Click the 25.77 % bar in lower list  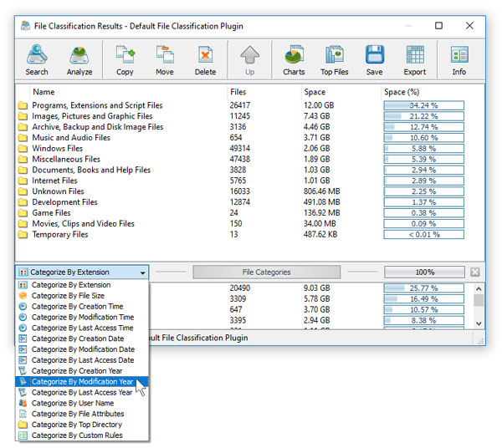(x=424, y=288)
